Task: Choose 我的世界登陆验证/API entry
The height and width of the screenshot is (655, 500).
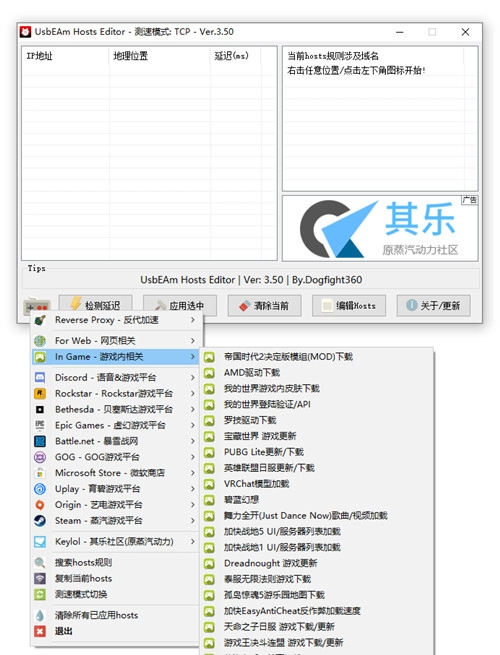Action: [317, 404]
